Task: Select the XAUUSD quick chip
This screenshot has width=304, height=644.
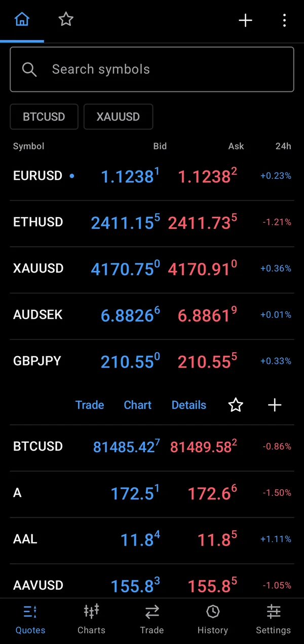Action: click(x=118, y=117)
